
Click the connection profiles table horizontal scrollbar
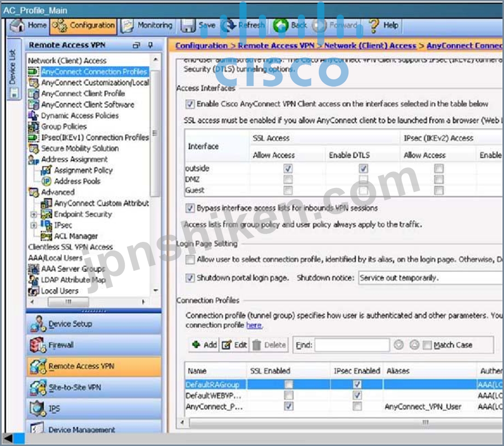346,422
